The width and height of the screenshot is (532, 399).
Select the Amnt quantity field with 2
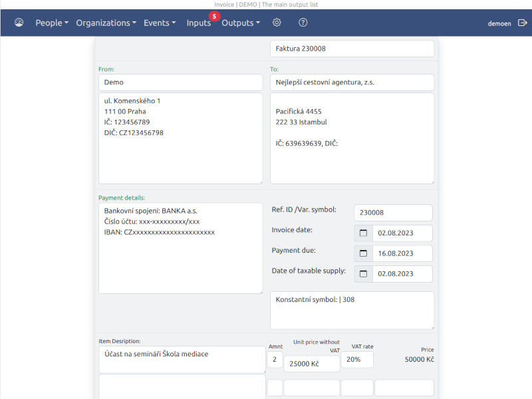tap(275, 359)
